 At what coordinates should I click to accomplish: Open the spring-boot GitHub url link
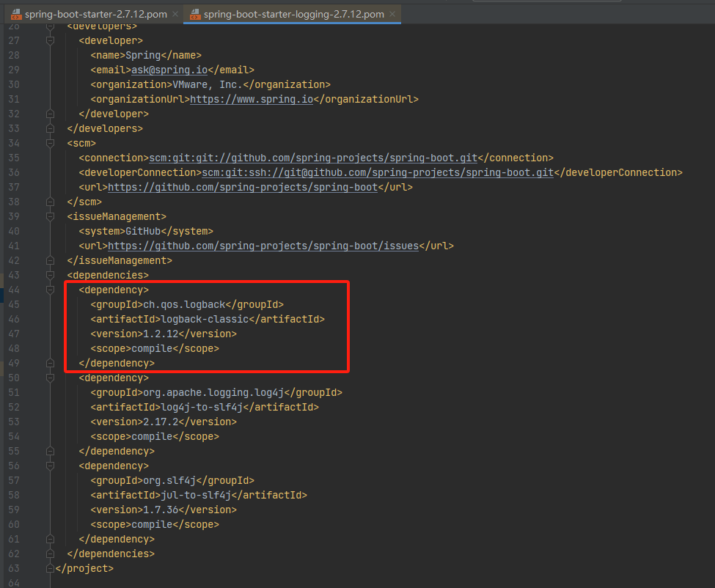(243, 187)
